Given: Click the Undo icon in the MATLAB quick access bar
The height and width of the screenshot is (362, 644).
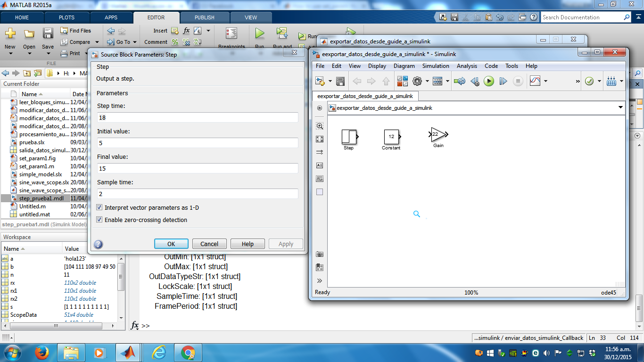Looking at the screenshot, I should [x=500, y=17].
